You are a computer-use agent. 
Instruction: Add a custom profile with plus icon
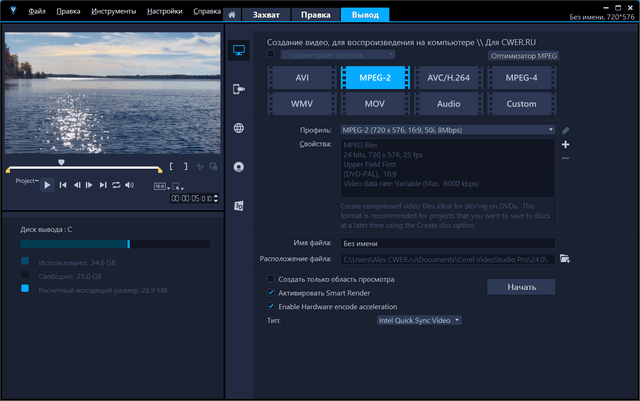(x=566, y=145)
